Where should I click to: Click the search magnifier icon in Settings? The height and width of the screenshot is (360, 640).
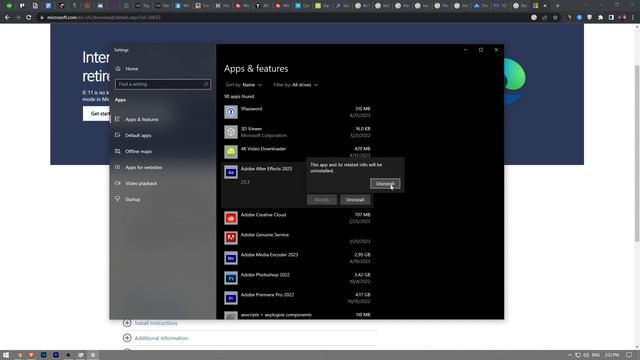[206, 84]
